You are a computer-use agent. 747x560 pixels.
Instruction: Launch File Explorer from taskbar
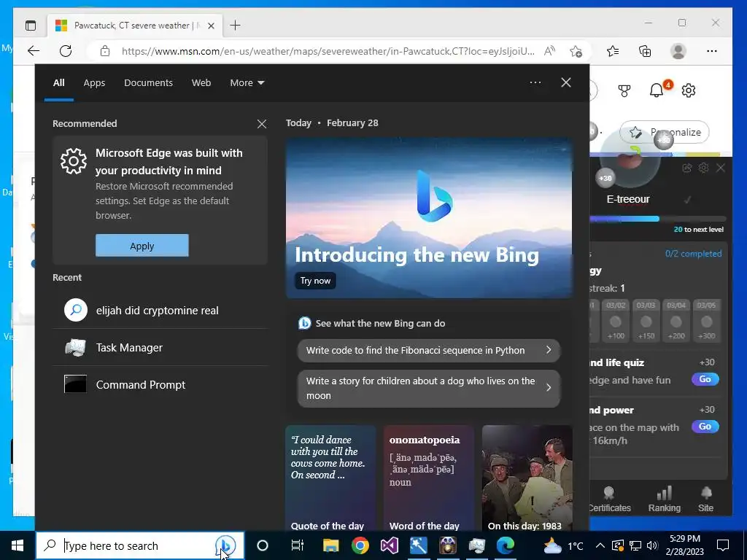click(x=330, y=545)
